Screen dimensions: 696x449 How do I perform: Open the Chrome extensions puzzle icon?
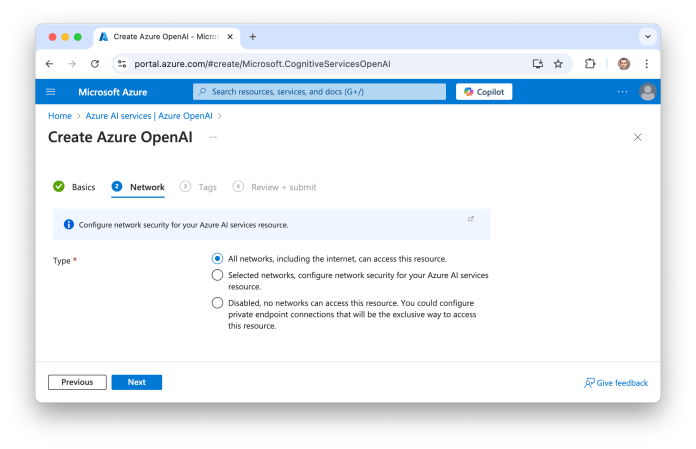tap(590, 63)
